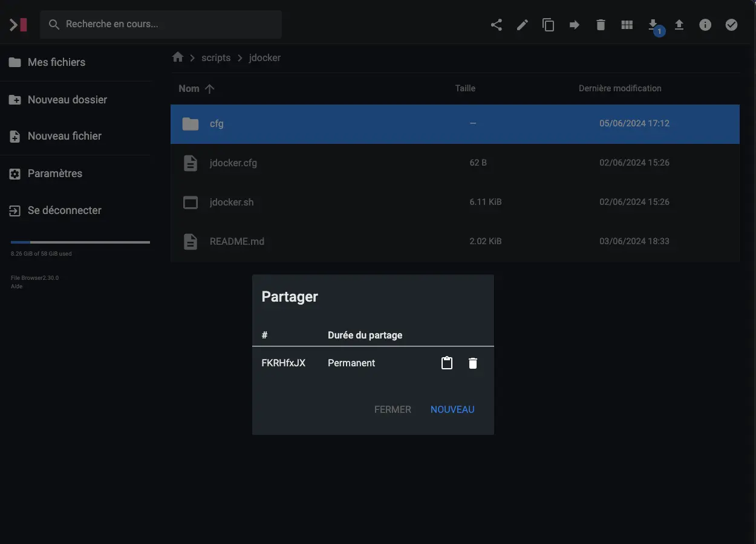Click the share ID FKRHfxJX

283,363
